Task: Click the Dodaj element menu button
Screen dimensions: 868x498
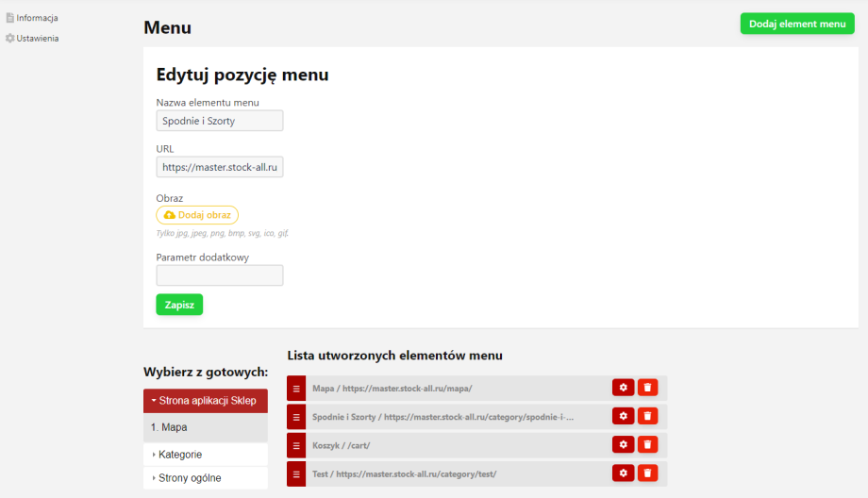Action: [x=796, y=24]
